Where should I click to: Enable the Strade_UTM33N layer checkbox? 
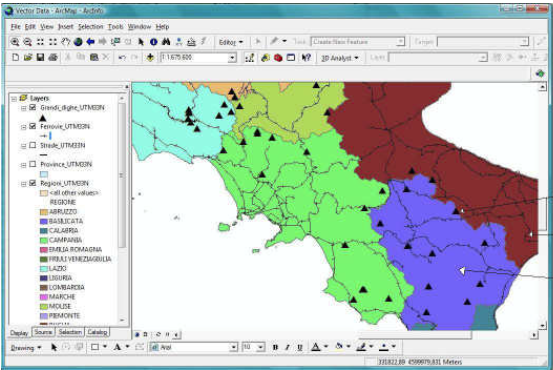coord(32,145)
